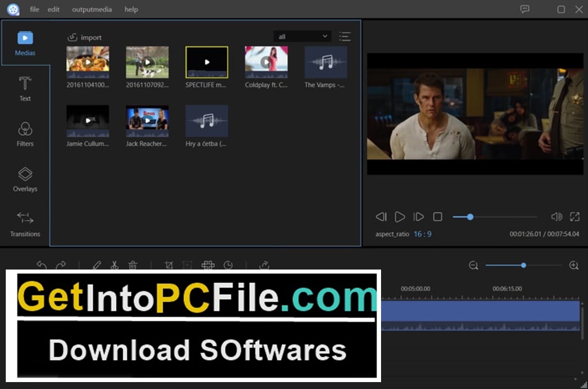Change the 16 : 9 aspect ratio
The height and width of the screenshot is (389, 588).
pyautogui.click(x=423, y=234)
